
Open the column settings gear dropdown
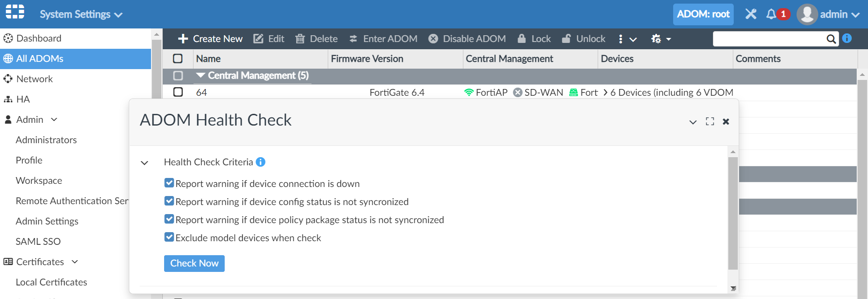coord(660,39)
